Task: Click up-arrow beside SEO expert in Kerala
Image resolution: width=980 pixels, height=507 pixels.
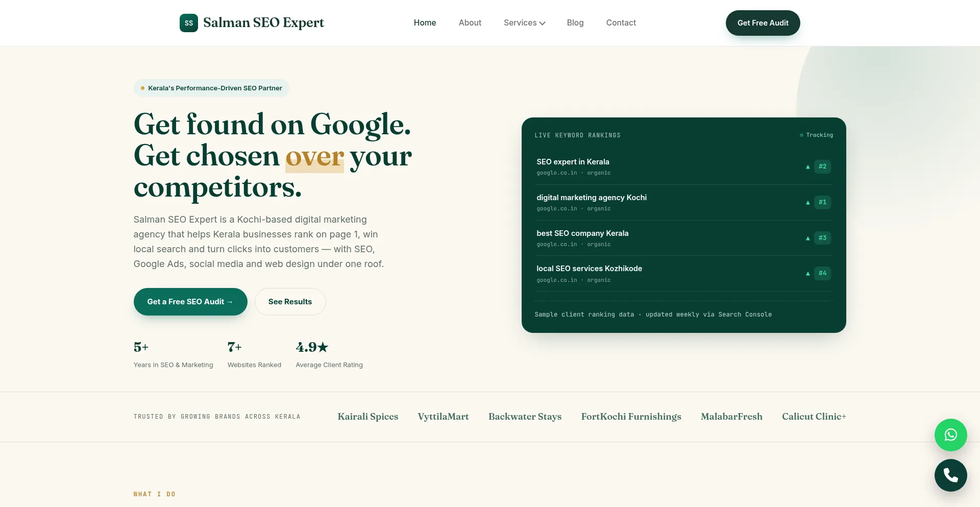Action: [x=807, y=167]
